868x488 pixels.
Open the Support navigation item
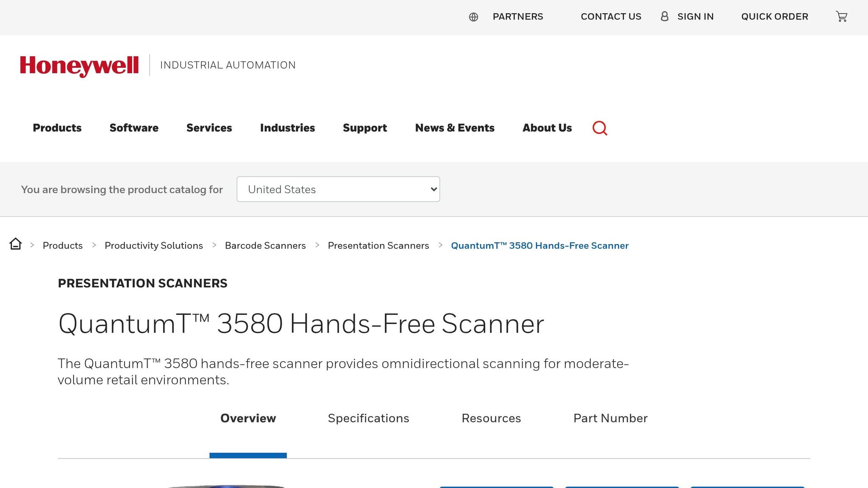pyautogui.click(x=364, y=128)
